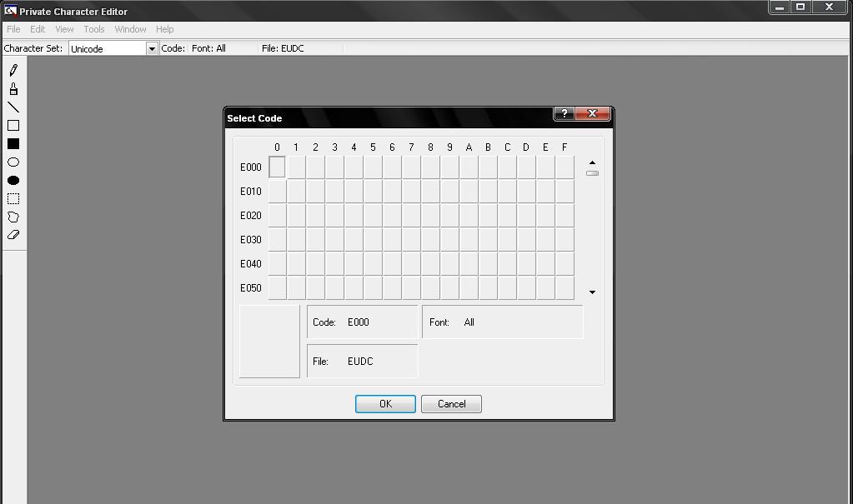Select code cell in row E030 column A
Viewport: 853px width, 504px height.
pyautogui.click(x=469, y=239)
